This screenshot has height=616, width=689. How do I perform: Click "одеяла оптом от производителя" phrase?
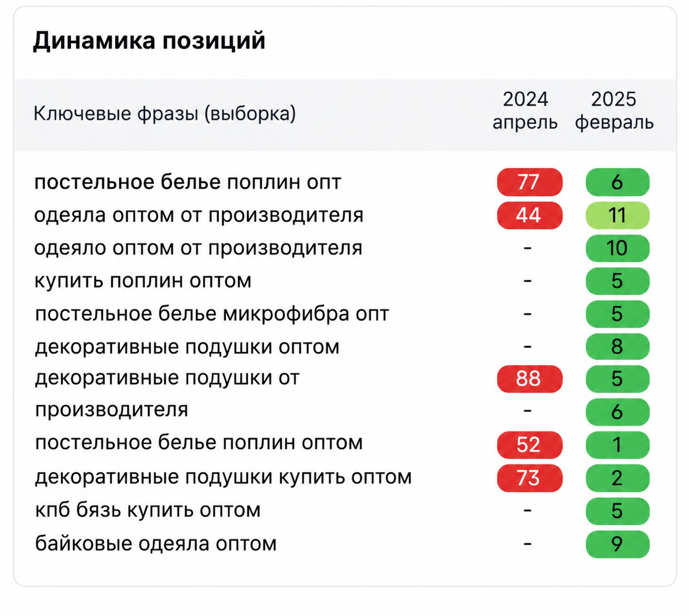(x=198, y=215)
